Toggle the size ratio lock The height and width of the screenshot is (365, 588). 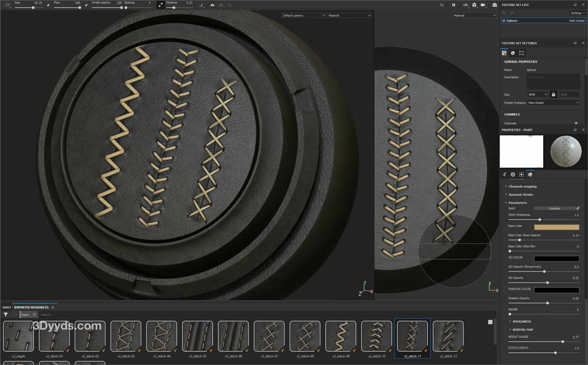tap(553, 95)
